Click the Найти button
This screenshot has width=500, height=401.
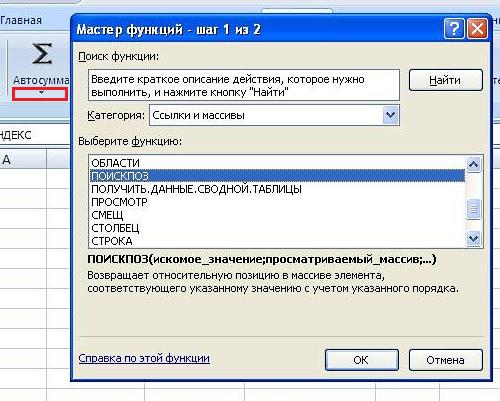[445, 80]
